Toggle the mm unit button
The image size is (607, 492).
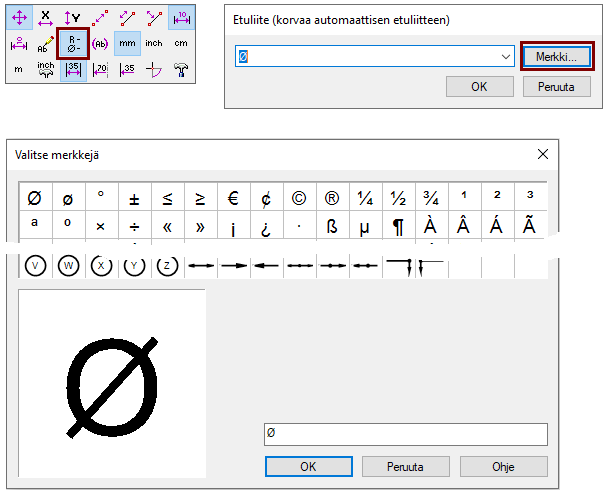click(x=127, y=43)
